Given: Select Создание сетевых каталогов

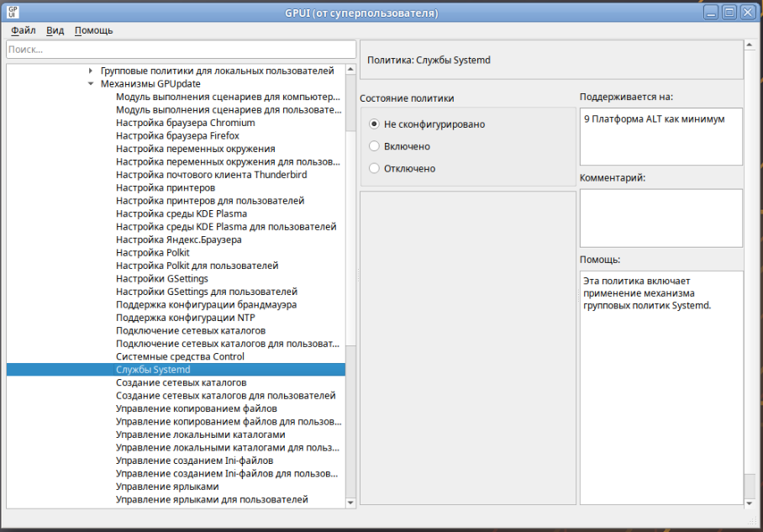Looking at the screenshot, I should pyautogui.click(x=181, y=382).
